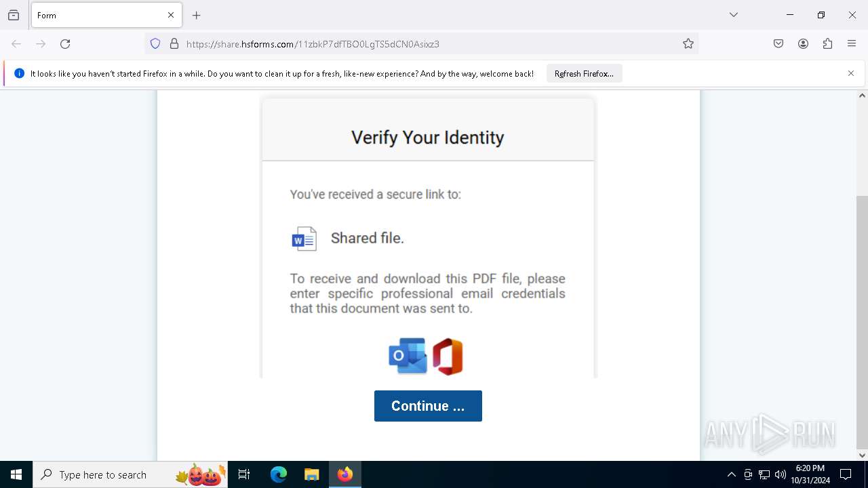Screen dimensions: 868x488
Task: Expand the list all tabs dropdown
Action: point(734,15)
